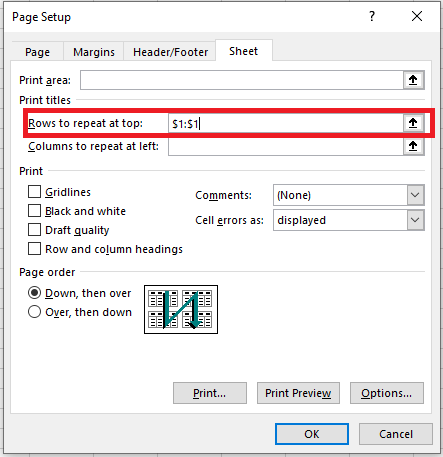Viewport: 443px width, 457px height.
Task: Switch to the Margins tab
Action: click(x=94, y=52)
